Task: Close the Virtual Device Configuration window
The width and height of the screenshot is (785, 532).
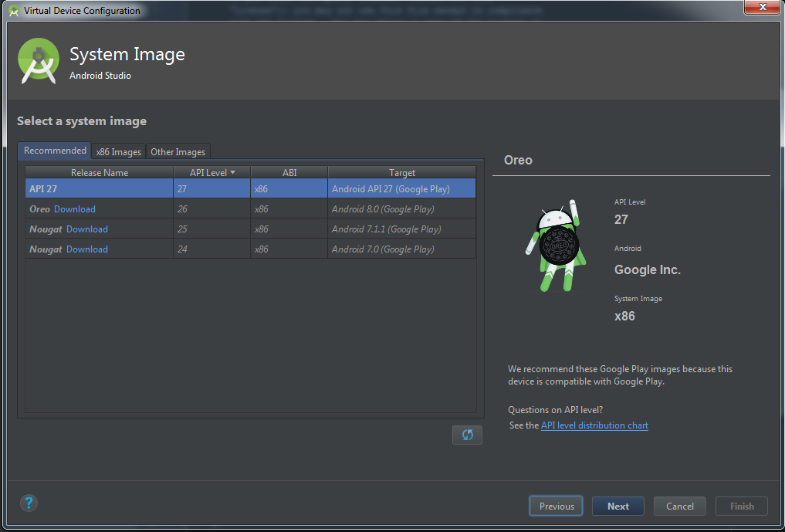Action: [x=761, y=8]
